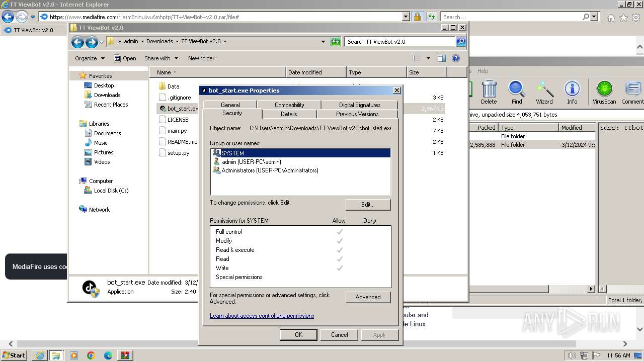This screenshot has width=644, height=362.
Task: Click the IE refresh icon
Action: 431,17
